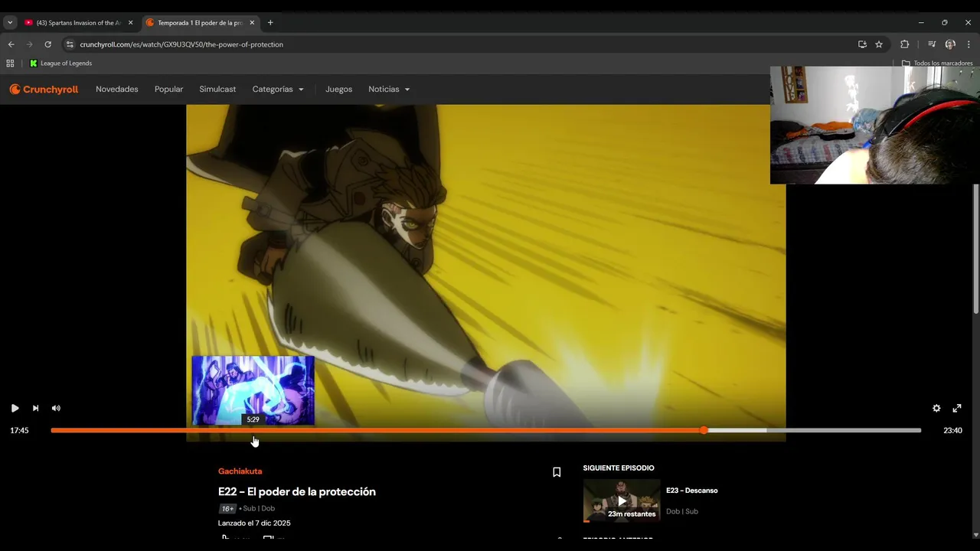Enter fullscreen mode in player
The image size is (980, 551).
pyautogui.click(x=957, y=408)
